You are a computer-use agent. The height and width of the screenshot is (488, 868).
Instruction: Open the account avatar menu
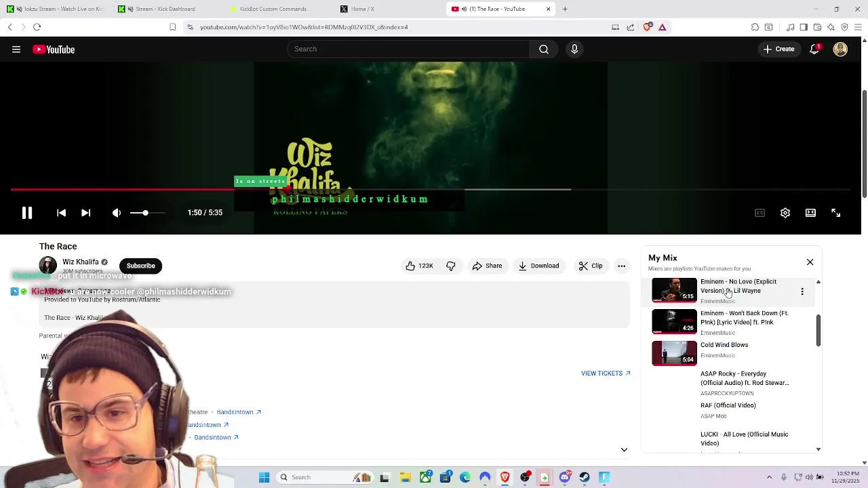coord(840,49)
